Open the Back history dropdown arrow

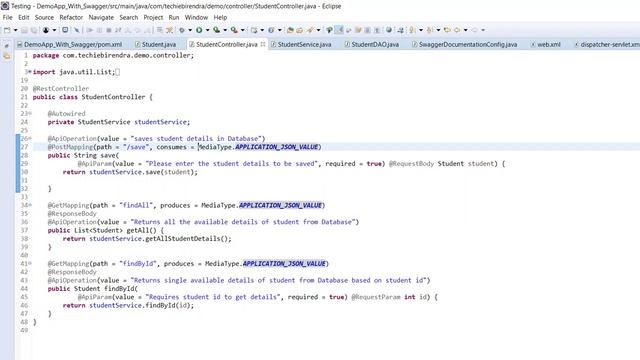click(465, 30)
